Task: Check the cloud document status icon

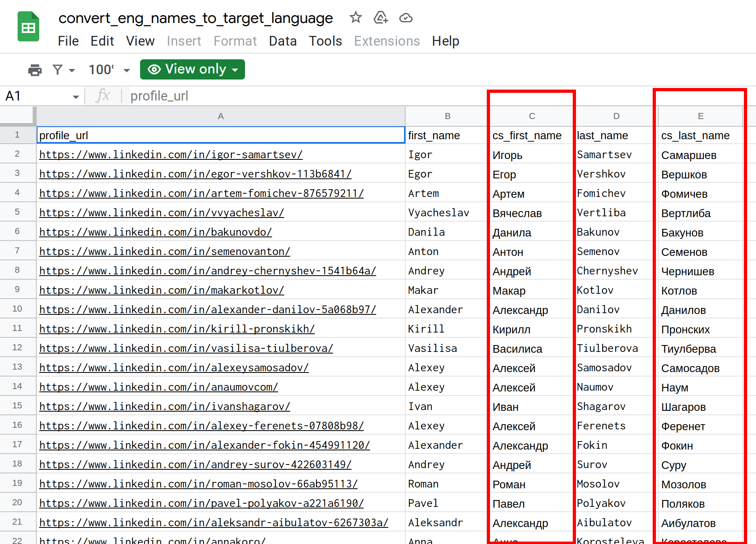Action: pos(406,18)
